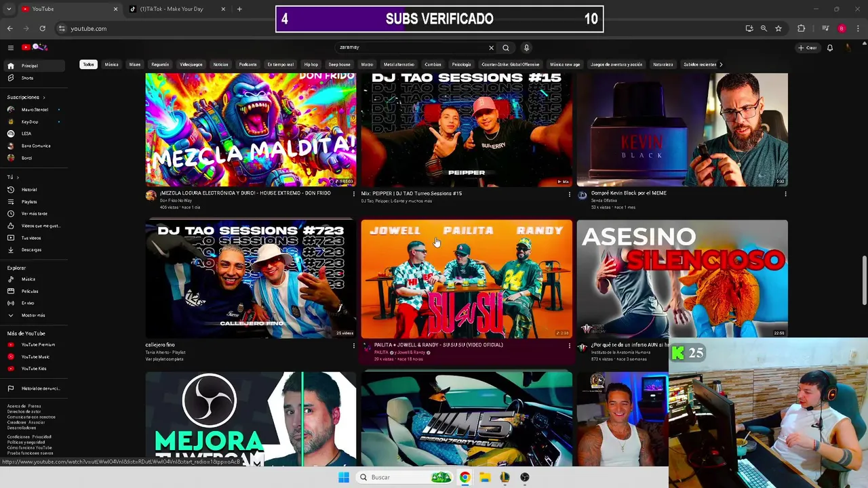The height and width of the screenshot is (488, 868).
Task: Click the Crear button
Action: coord(808,47)
